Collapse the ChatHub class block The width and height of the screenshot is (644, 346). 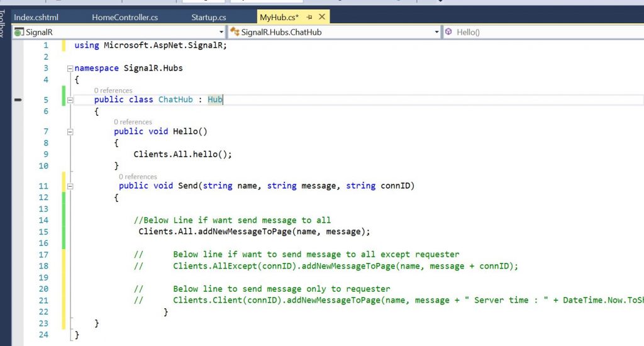coord(70,100)
